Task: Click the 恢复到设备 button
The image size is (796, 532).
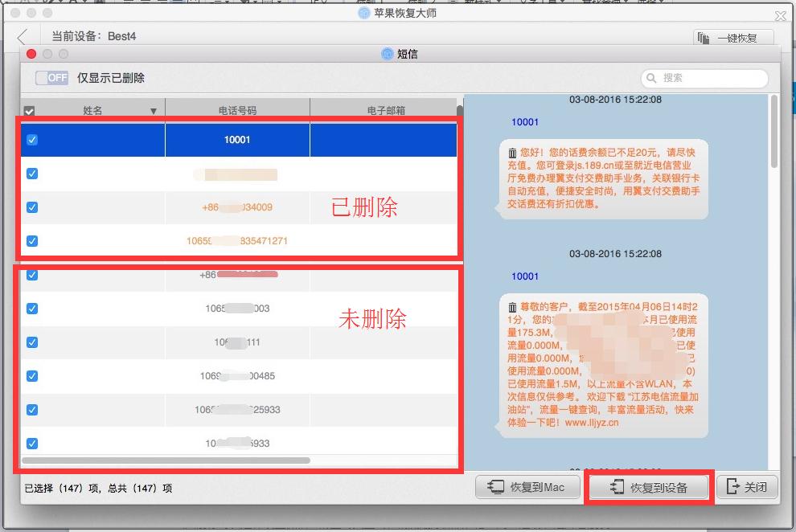Action: coord(648,486)
